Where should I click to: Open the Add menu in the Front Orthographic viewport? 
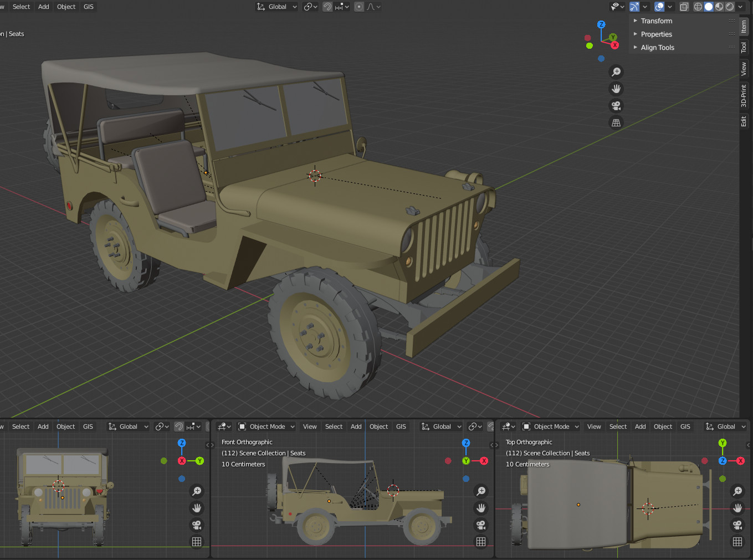356,427
